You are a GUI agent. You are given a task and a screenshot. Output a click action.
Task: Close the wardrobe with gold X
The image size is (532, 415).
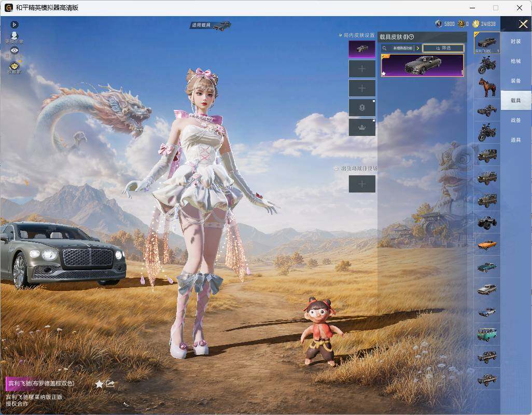[523, 24]
